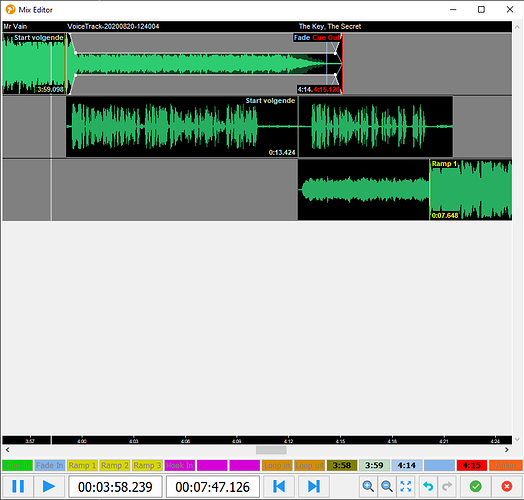Click the down arrow of the vertical scrollbar
524x500 pixels.
pyautogui.click(x=517, y=439)
